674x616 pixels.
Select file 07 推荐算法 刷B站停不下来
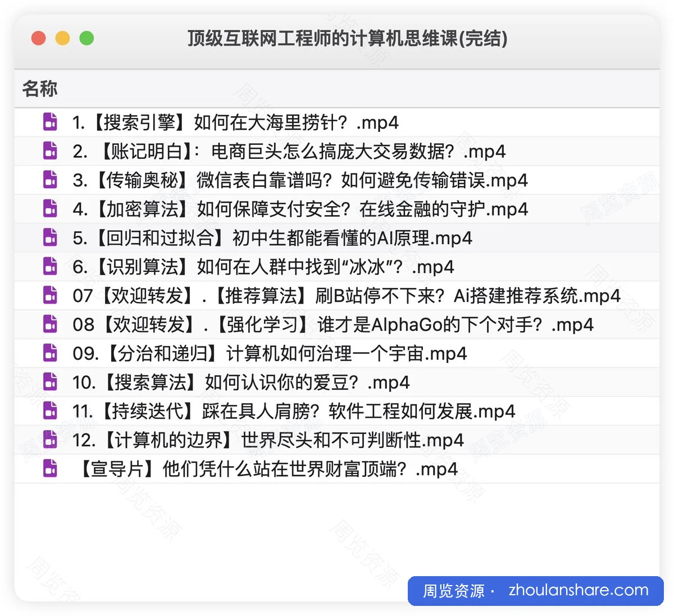(x=337, y=295)
